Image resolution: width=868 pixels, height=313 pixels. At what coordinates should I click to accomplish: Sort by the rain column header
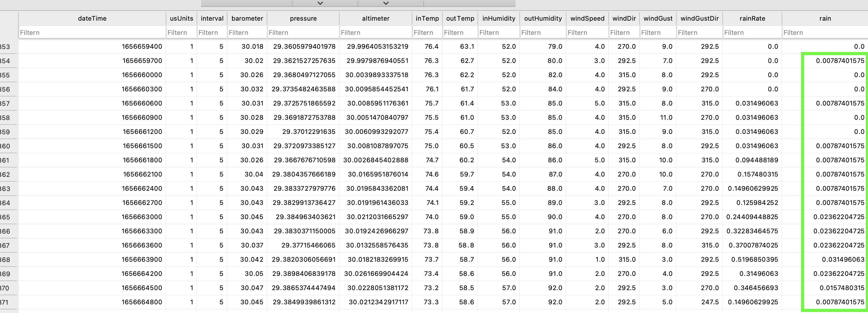825,18
